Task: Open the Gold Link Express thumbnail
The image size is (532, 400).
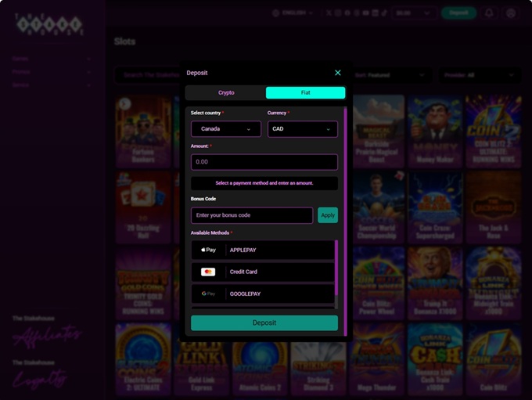Action: tap(201, 369)
